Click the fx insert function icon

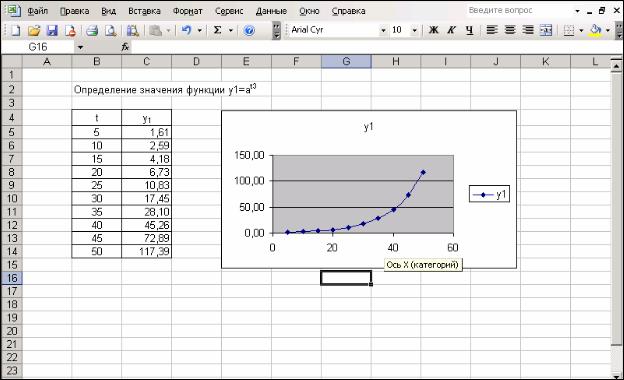click(125, 47)
